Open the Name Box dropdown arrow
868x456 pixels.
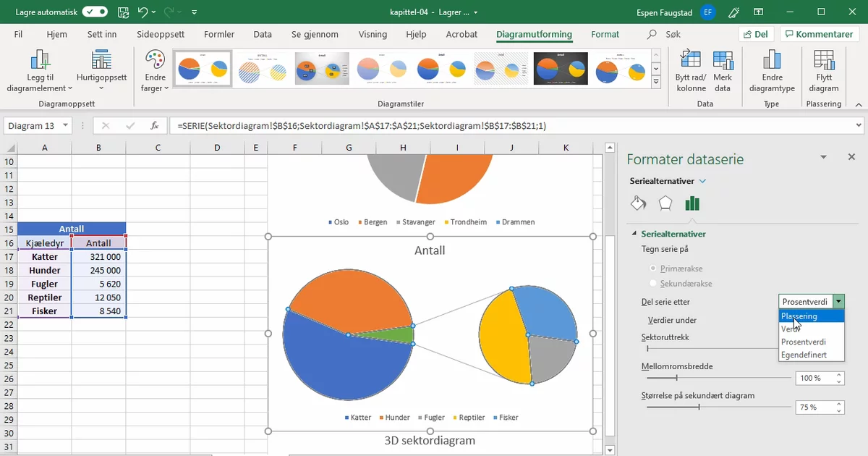point(66,125)
